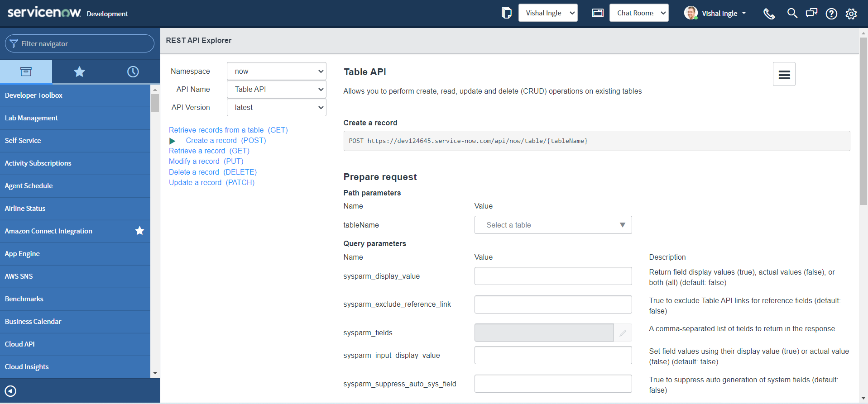The height and width of the screenshot is (404, 868).
Task: Click the REST API Explorer title
Action: coord(199,40)
